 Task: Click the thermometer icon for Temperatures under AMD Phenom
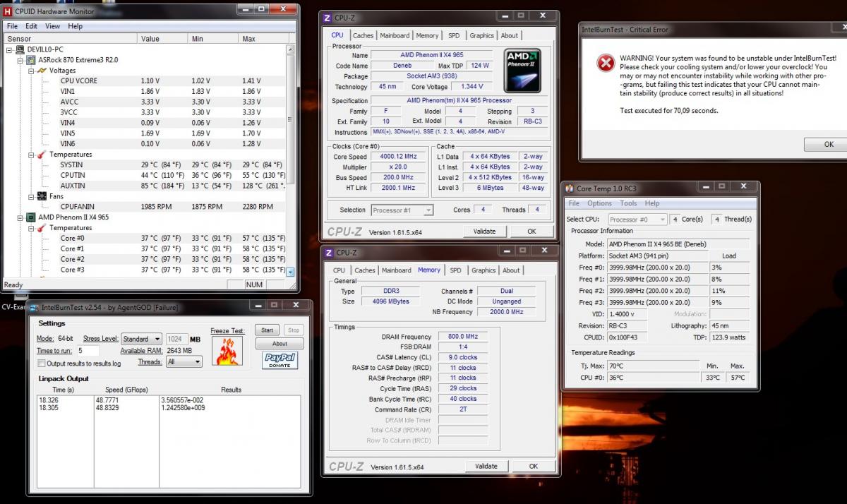pyautogui.click(x=42, y=228)
